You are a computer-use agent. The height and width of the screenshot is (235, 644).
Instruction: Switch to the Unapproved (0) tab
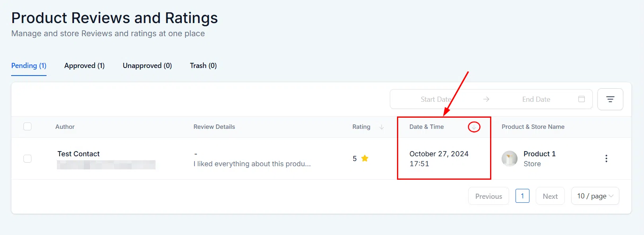point(147,66)
